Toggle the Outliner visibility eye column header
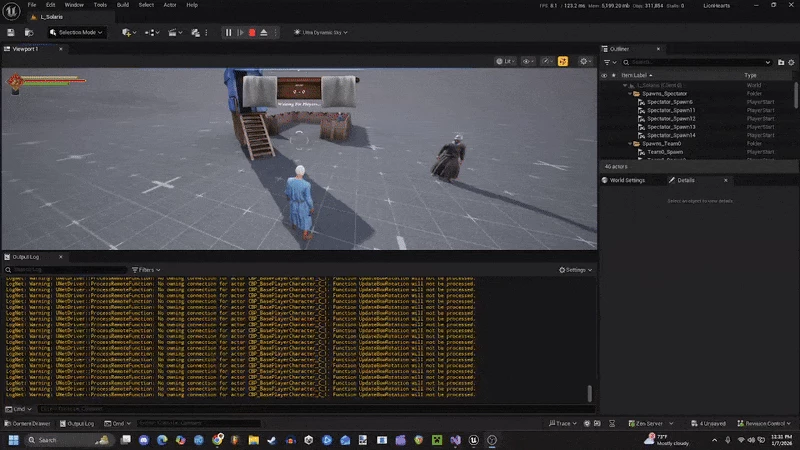800x450 pixels. [603, 75]
